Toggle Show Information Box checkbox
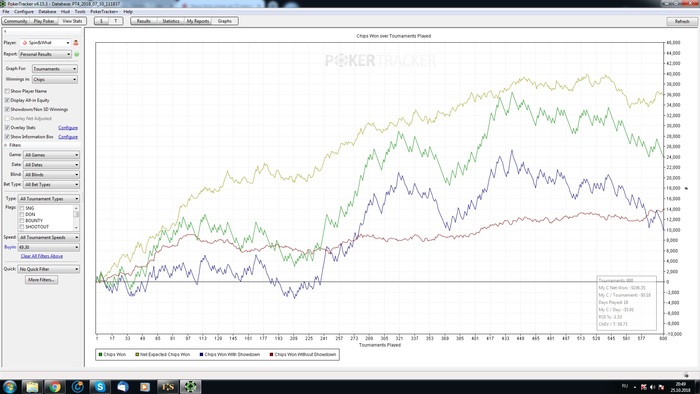Image resolution: width=700 pixels, height=394 pixels. (x=7, y=137)
